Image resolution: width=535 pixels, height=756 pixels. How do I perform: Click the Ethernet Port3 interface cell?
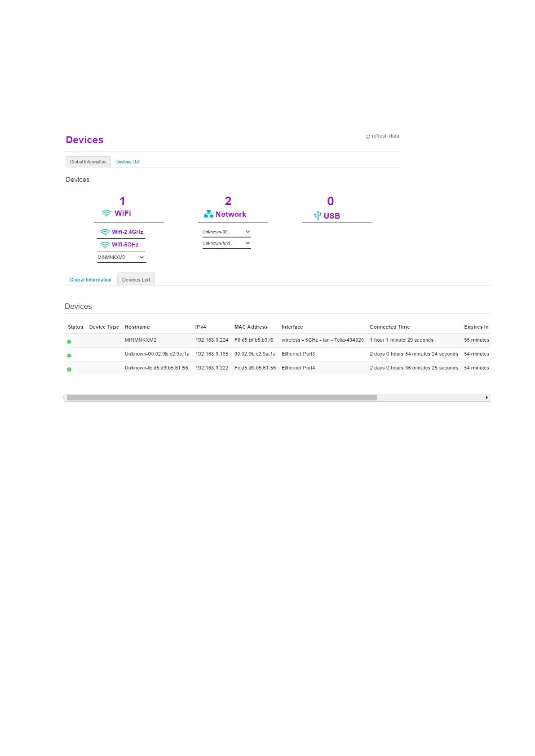coord(298,354)
